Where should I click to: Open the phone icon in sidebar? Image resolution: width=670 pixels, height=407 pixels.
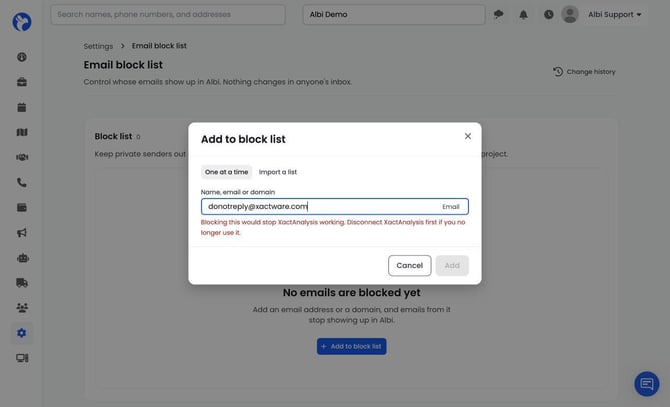pos(22,183)
